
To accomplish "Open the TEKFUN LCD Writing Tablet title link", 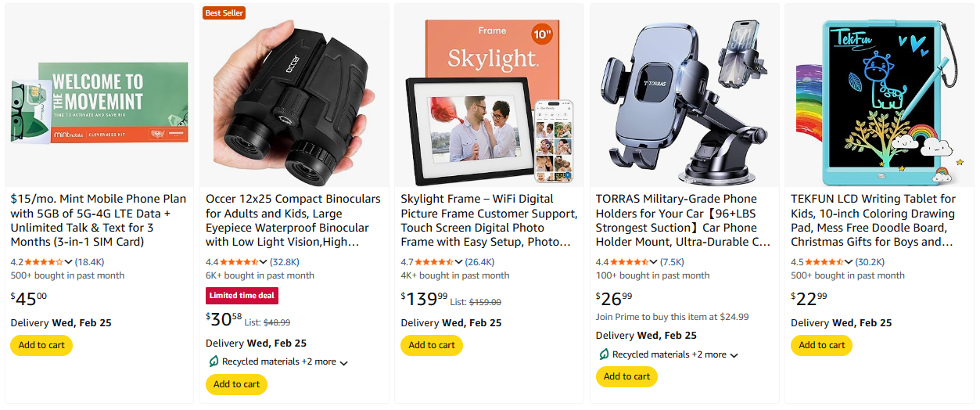I will click(x=874, y=220).
